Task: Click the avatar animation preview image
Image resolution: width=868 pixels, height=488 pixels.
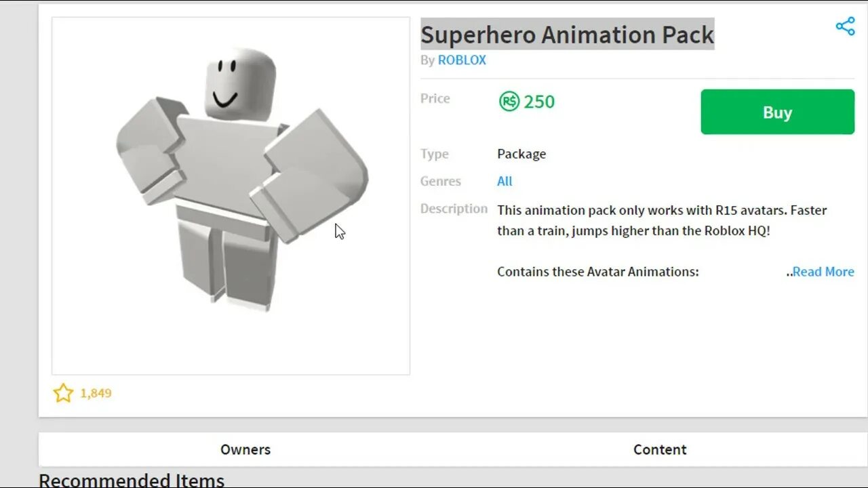Action: (231, 196)
